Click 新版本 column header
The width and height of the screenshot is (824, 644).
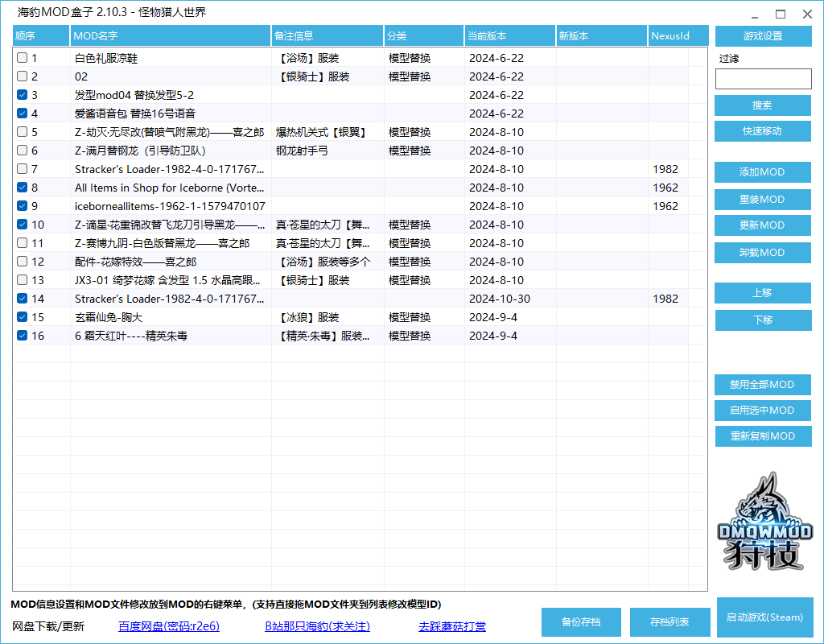coord(602,35)
